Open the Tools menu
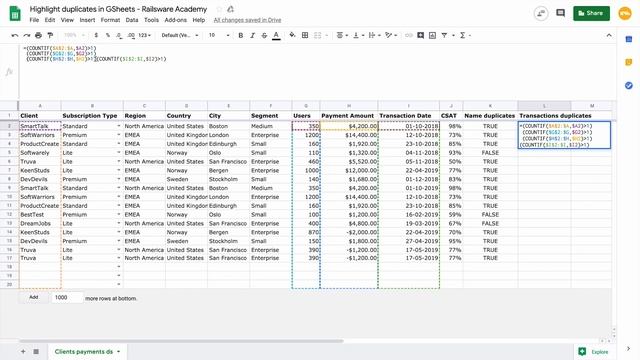This screenshot has height=360, width=640. click(151, 20)
